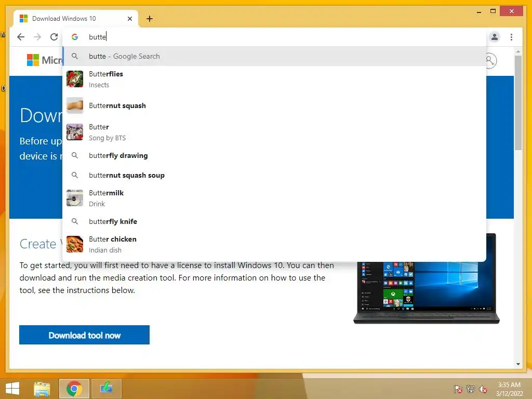Maximize the Chrome window

[493, 11]
